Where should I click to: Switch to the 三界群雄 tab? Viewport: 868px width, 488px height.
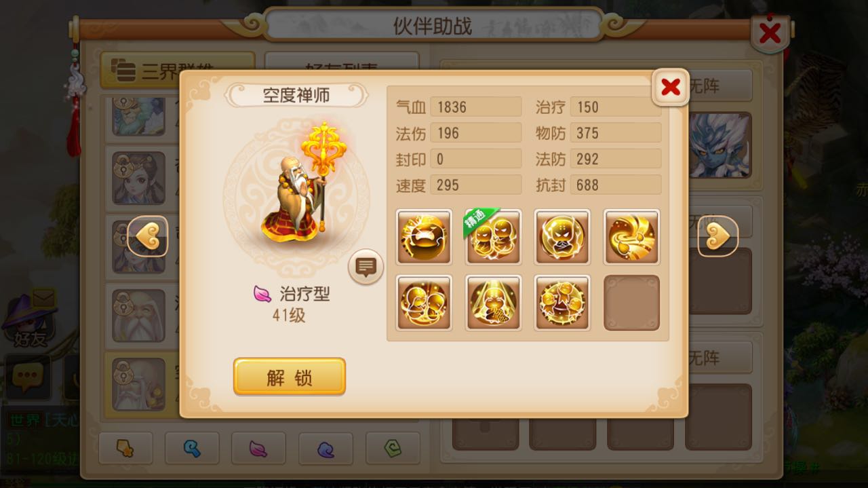[x=178, y=70]
